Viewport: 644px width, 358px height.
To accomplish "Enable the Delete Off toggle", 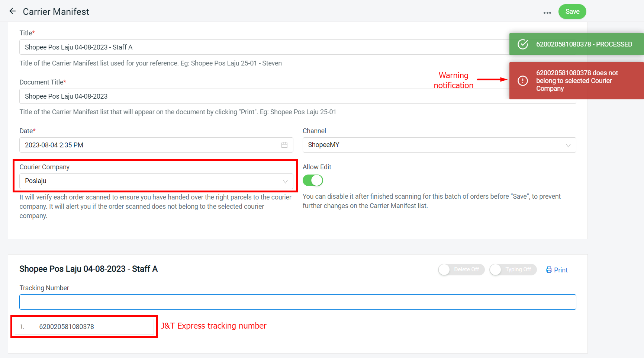I will 461,269.
